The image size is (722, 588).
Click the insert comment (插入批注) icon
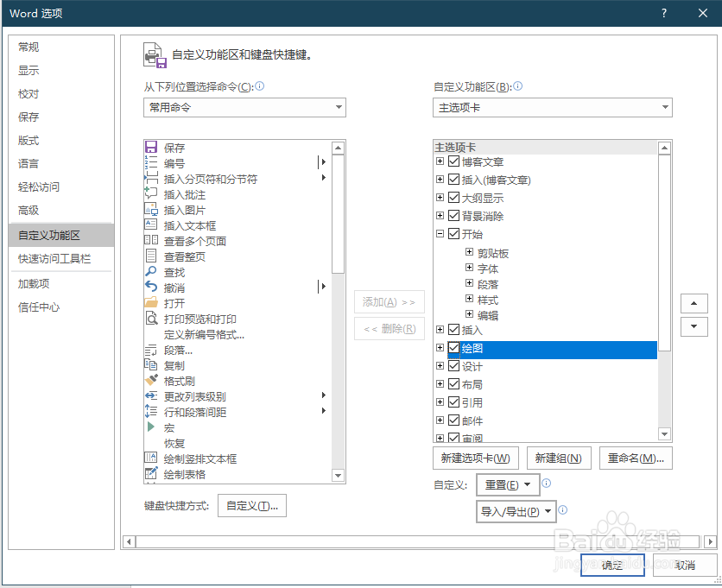151,194
